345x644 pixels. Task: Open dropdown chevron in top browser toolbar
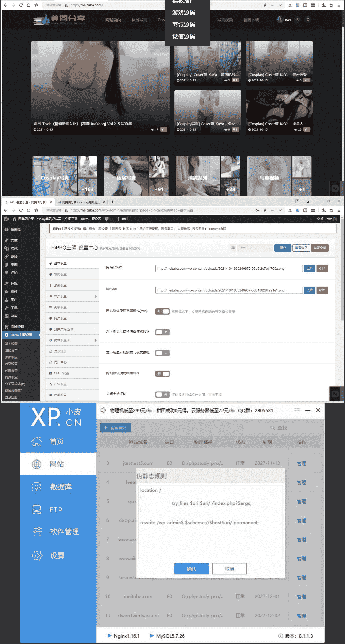(x=280, y=5)
